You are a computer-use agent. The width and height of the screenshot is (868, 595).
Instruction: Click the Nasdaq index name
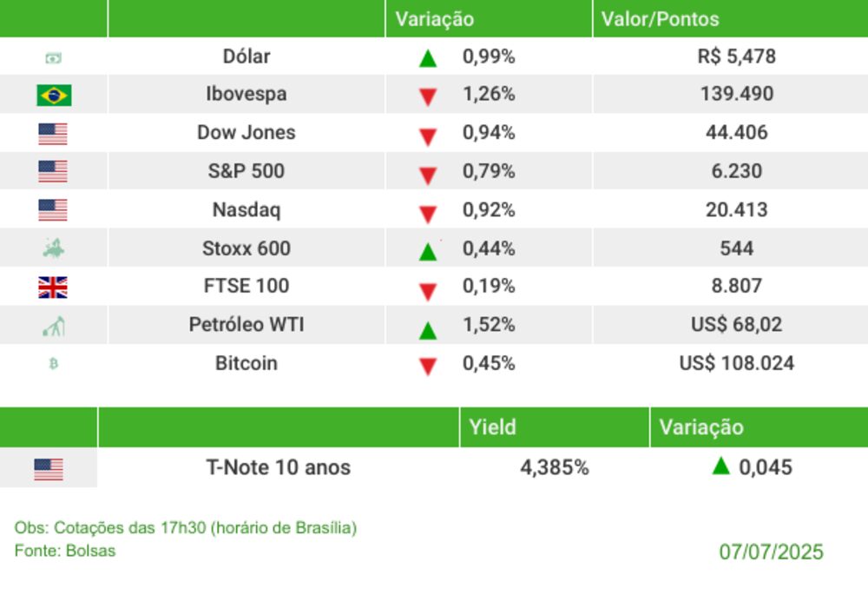tap(247, 210)
